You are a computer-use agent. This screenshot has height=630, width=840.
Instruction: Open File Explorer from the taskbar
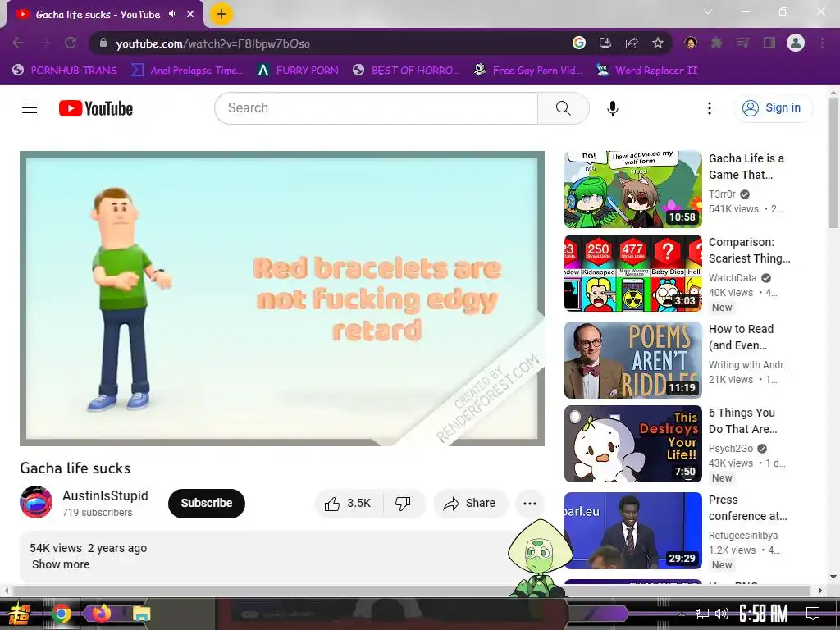[x=142, y=614]
